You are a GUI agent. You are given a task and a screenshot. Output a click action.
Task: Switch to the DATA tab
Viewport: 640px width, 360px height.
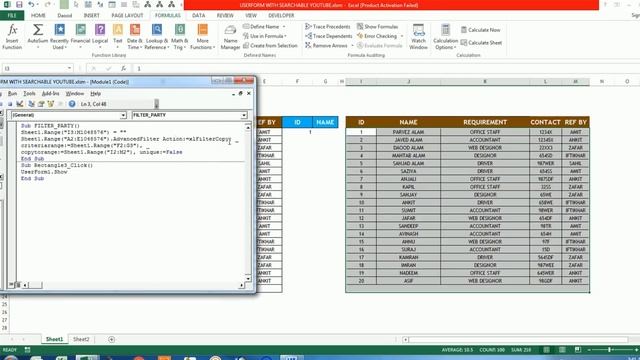199,16
